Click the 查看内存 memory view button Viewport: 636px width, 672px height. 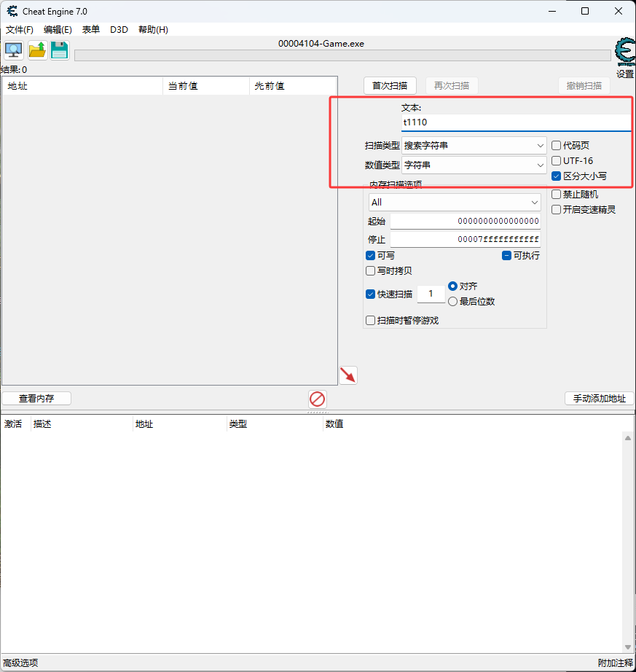[x=36, y=399]
